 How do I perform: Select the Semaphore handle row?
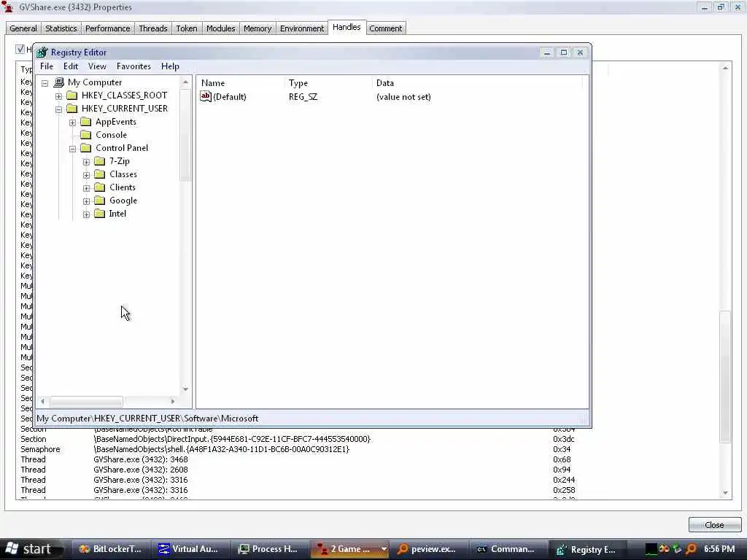[x=367, y=449]
